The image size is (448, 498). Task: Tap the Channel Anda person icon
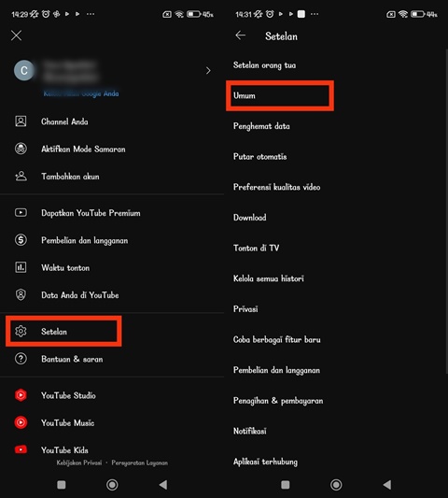pos(21,121)
